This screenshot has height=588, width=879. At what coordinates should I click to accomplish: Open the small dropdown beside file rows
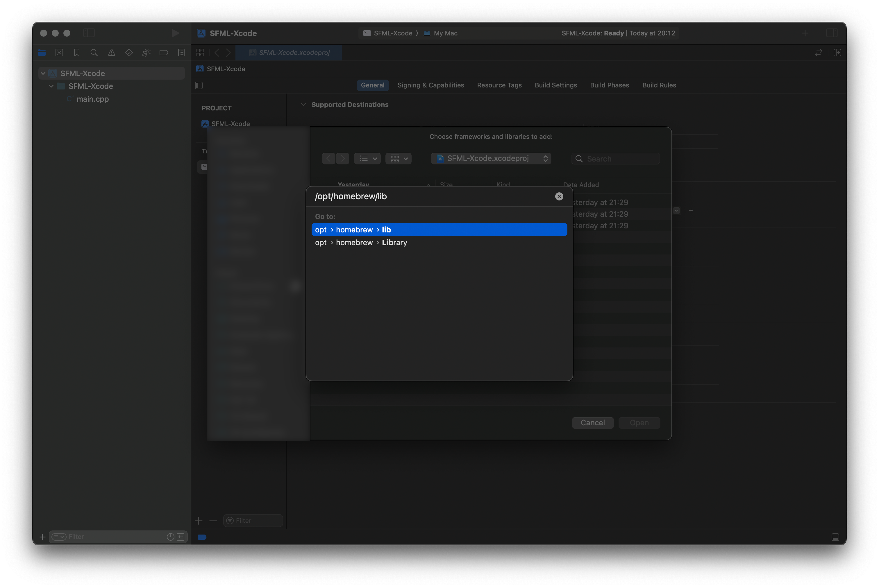(x=676, y=210)
